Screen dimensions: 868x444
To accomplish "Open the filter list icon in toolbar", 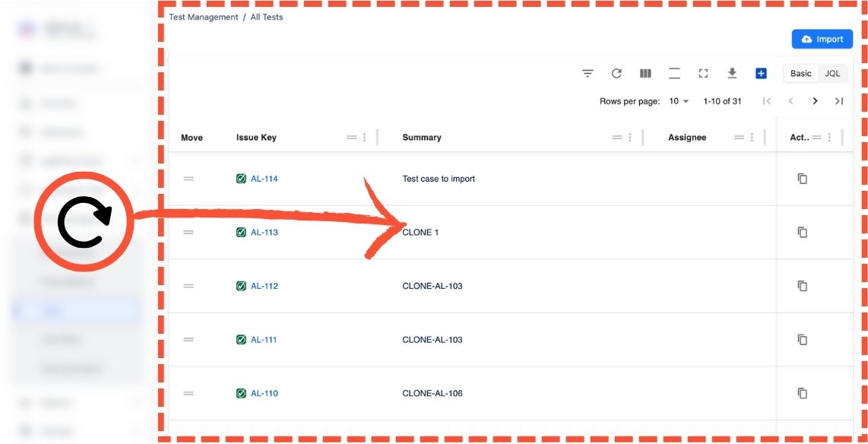I will coord(588,74).
